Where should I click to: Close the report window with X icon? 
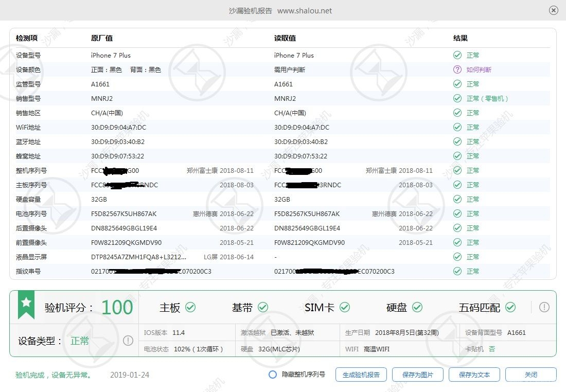coord(553,10)
